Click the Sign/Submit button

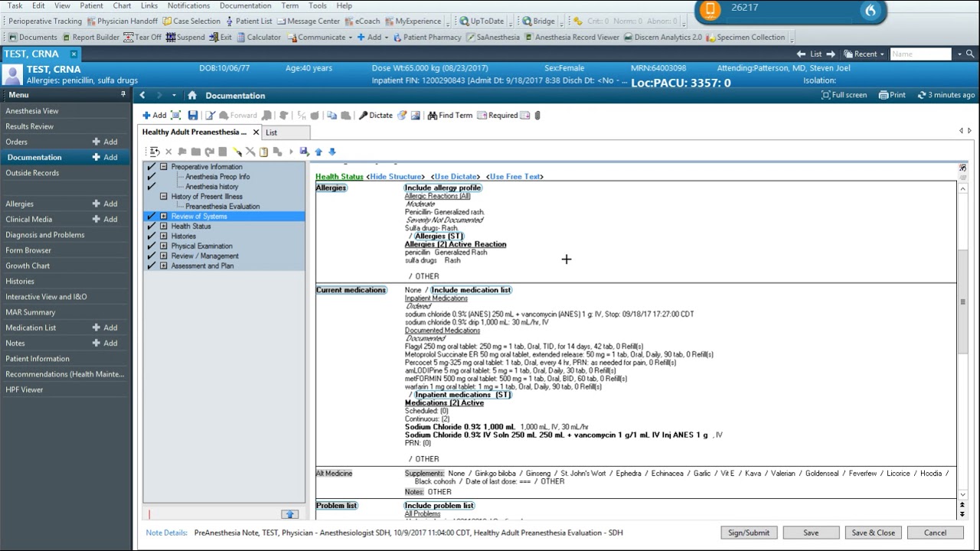pos(749,533)
